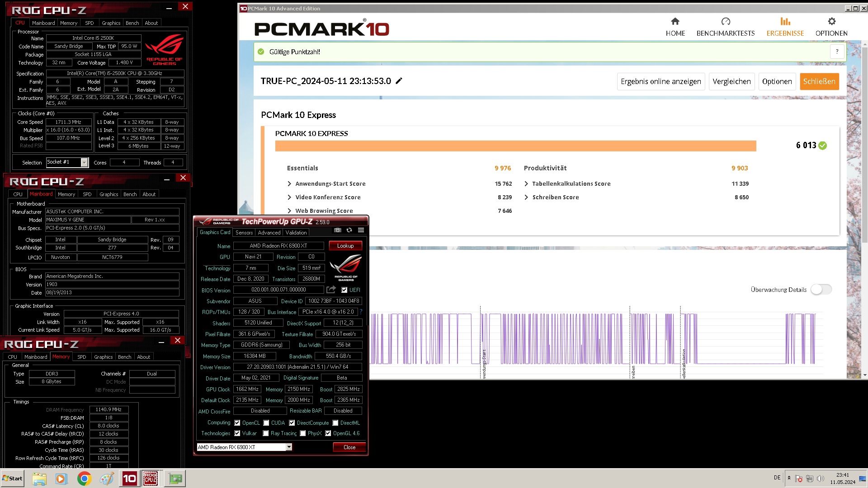Switch to Mainboard tab in top CPU-Z

tap(43, 23)
